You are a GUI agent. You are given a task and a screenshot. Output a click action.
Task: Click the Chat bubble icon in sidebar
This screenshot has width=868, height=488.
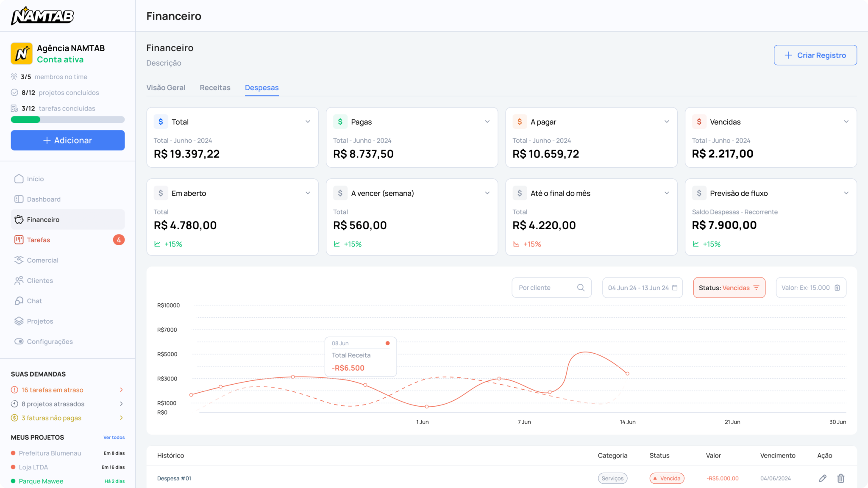[19, 301]
